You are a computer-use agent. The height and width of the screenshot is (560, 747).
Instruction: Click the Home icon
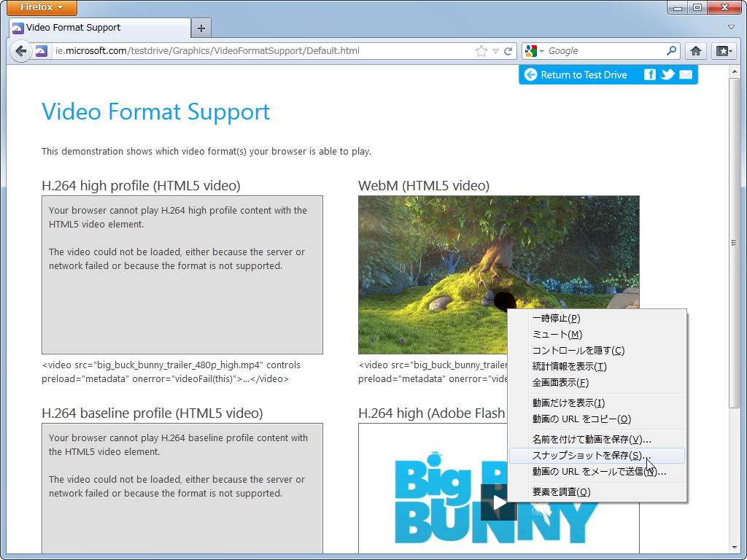696,51
